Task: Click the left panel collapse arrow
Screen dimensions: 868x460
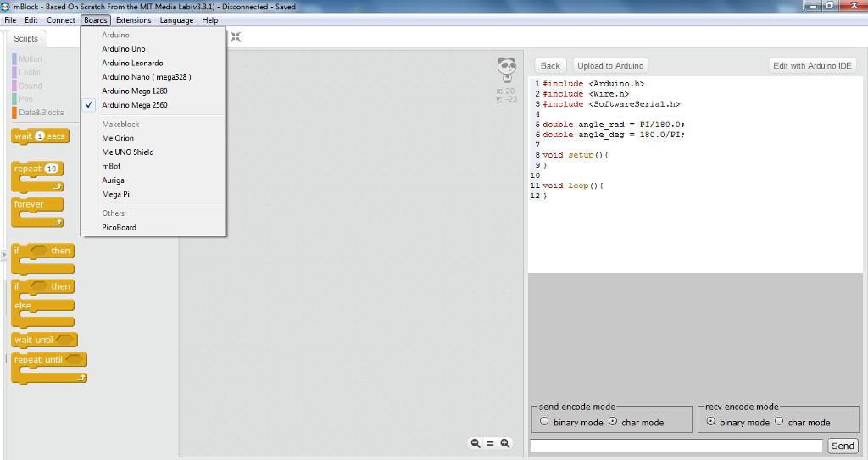Action: point(3,255)
